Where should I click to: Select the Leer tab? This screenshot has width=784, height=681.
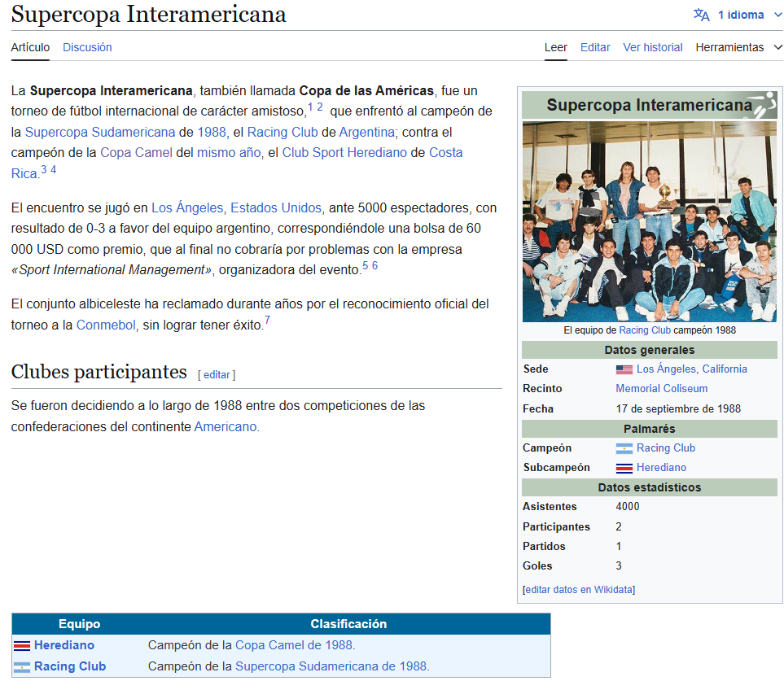(555, 47)
